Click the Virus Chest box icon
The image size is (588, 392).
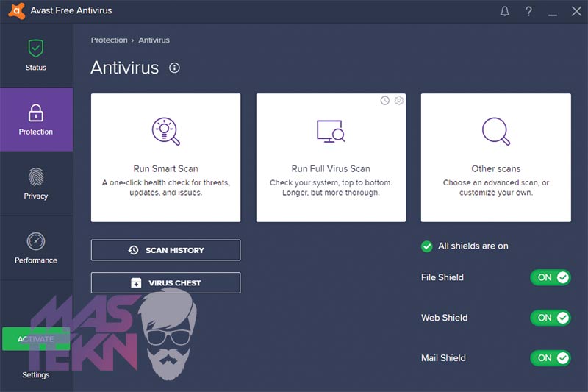tap(136, 282)
